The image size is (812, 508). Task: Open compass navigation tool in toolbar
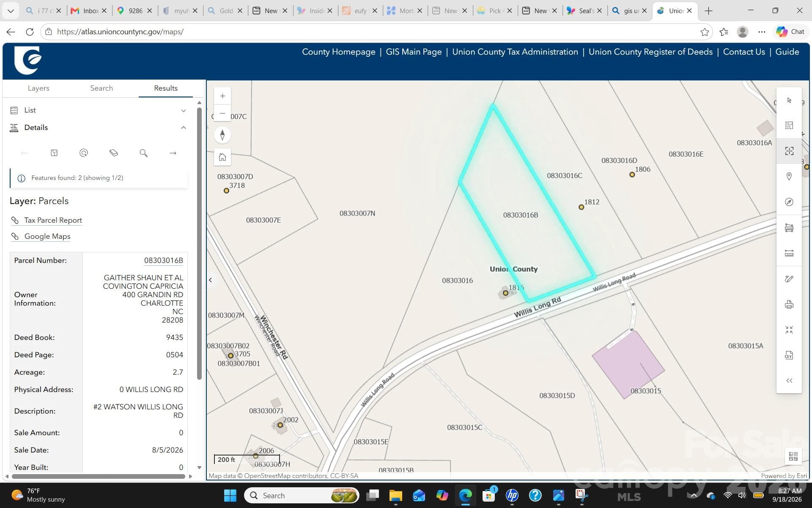coord(789,202)
